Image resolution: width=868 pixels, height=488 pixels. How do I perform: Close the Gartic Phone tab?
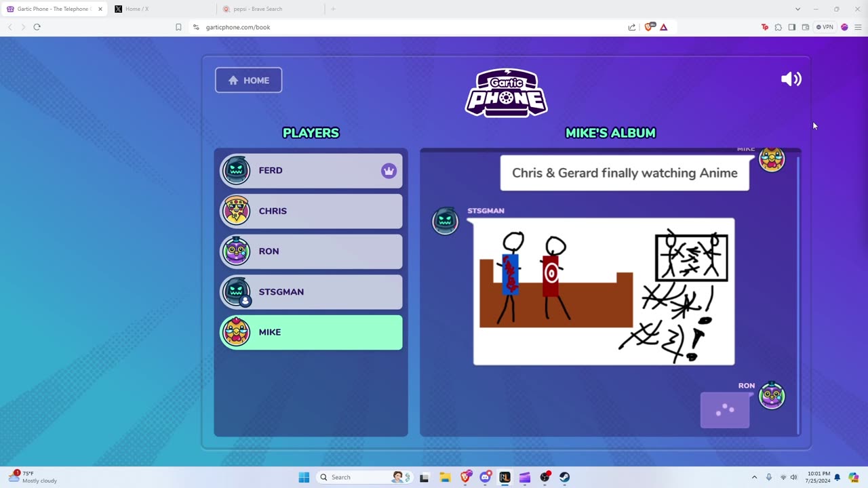point(100,9)
